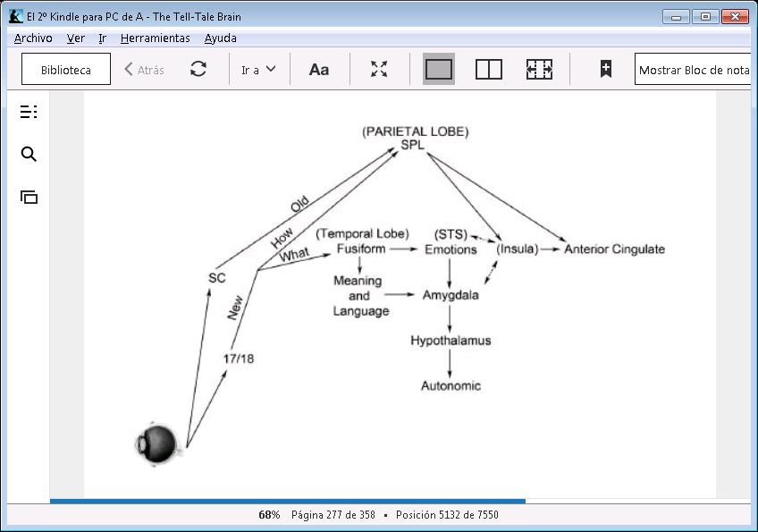Switch to two column view
Screen dimensions: 758x532
tap(488, 70)
